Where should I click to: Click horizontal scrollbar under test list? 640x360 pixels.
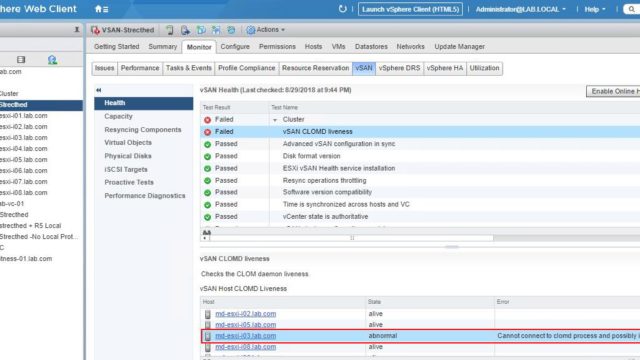(351, 238)
